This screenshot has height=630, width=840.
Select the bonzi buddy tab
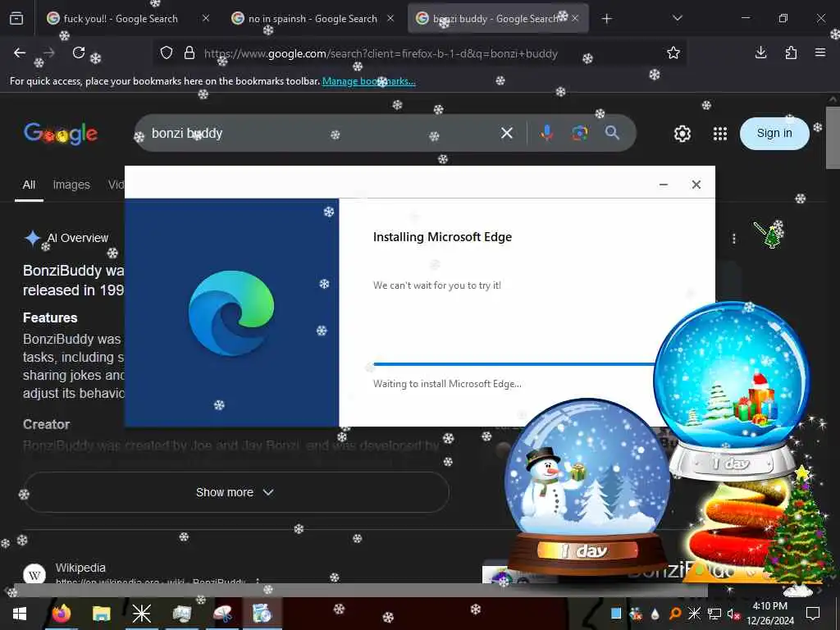click(x=498, y=19)
